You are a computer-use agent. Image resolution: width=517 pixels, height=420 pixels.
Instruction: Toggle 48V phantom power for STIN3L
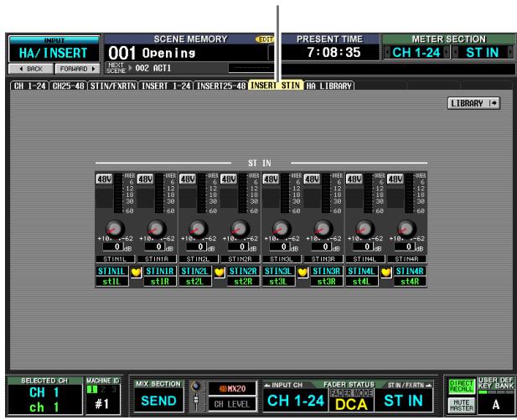271,179
